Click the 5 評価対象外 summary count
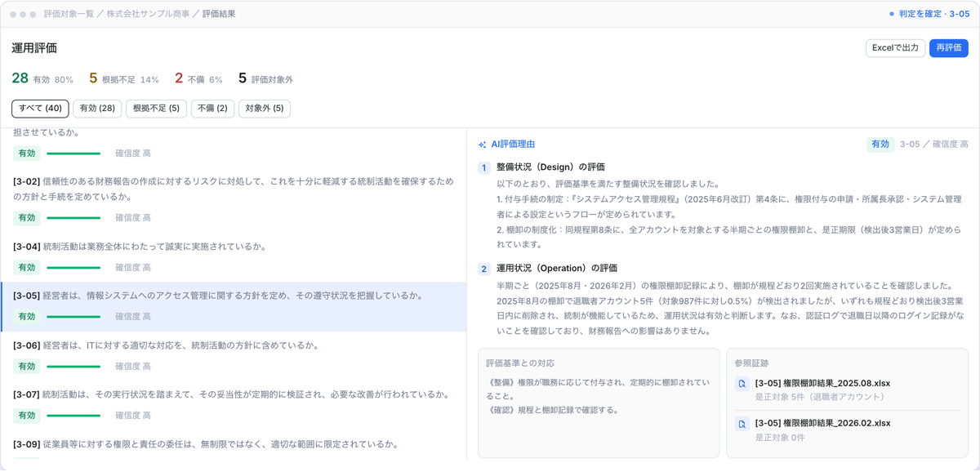 pyautogui.click(x=265, y=78)
